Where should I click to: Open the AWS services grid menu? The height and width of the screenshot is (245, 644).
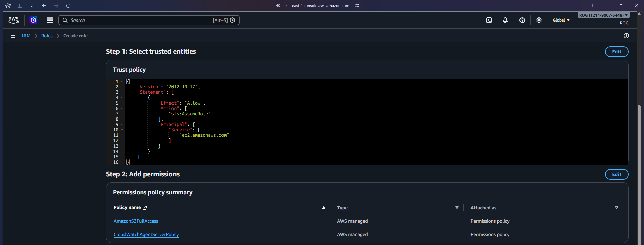tap(50, 20)
